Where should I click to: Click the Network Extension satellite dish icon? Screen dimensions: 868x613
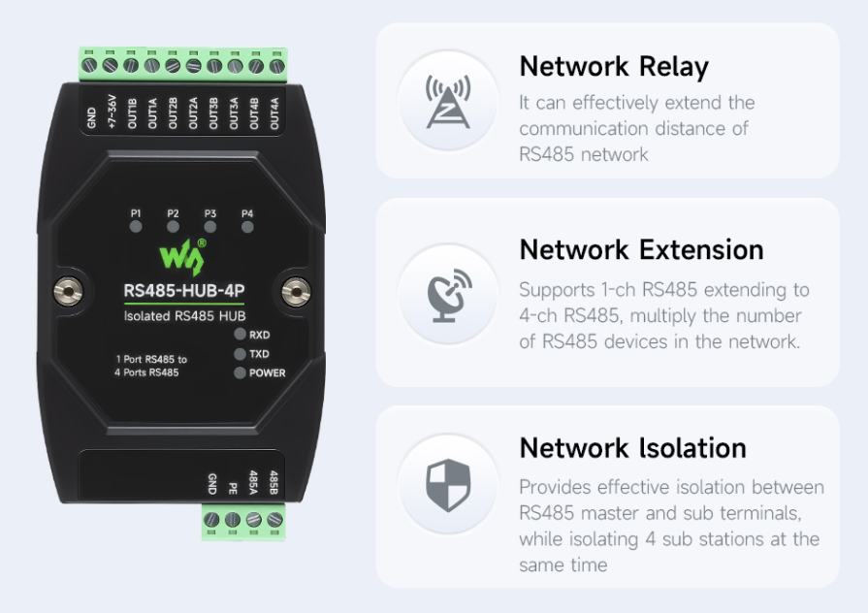[449, 295]
